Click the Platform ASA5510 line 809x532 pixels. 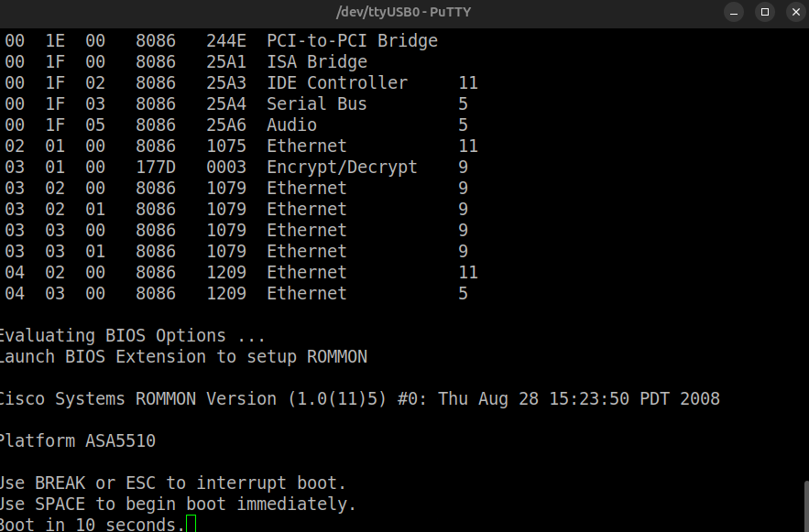(x=77, y=441)
